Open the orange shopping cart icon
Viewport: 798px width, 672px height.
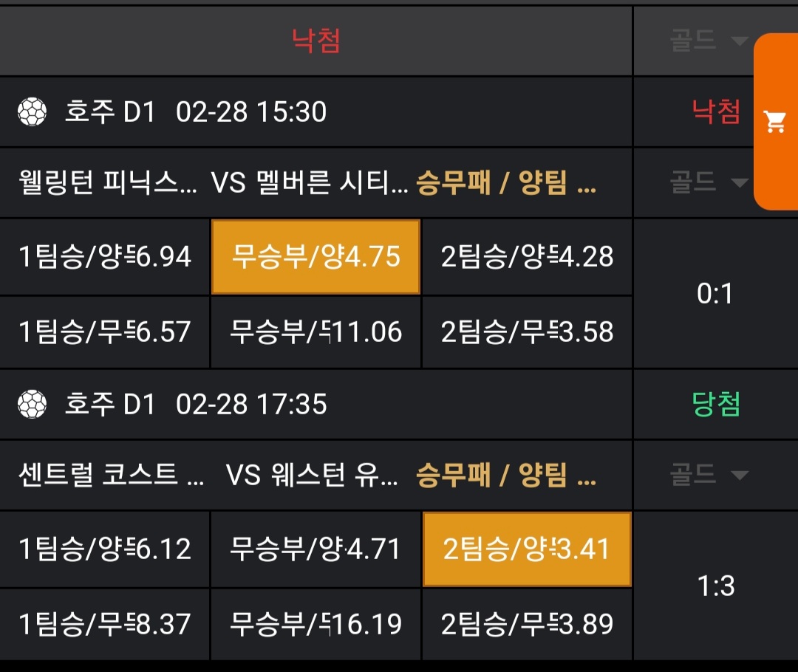[775, 122]
